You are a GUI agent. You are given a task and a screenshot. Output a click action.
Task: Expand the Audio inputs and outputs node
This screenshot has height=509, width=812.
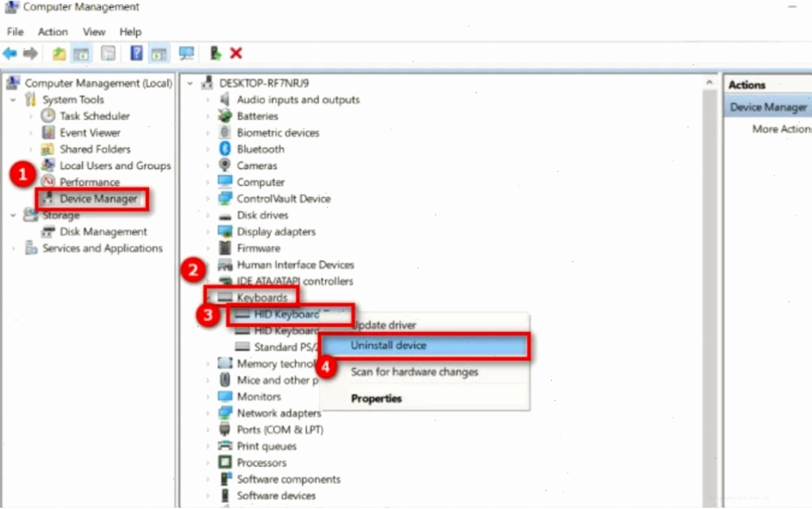(x=208, y=100)
